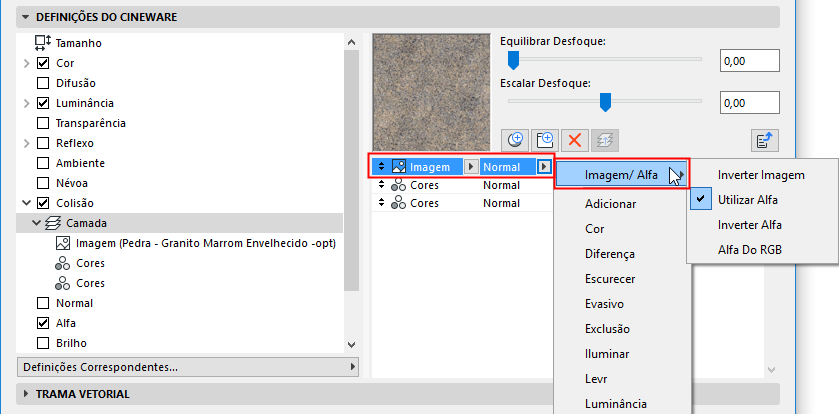Viewport: 839px width, 414px height.
Task: Enable the Transparência checkbox
Action: (x=43, y=123)
